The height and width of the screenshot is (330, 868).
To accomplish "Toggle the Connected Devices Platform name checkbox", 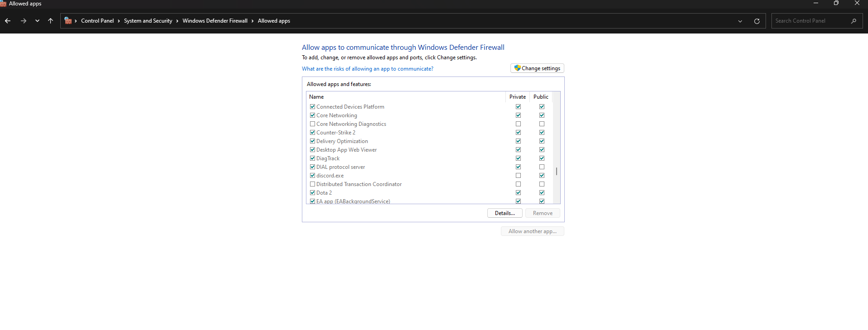I will point(312,107).
